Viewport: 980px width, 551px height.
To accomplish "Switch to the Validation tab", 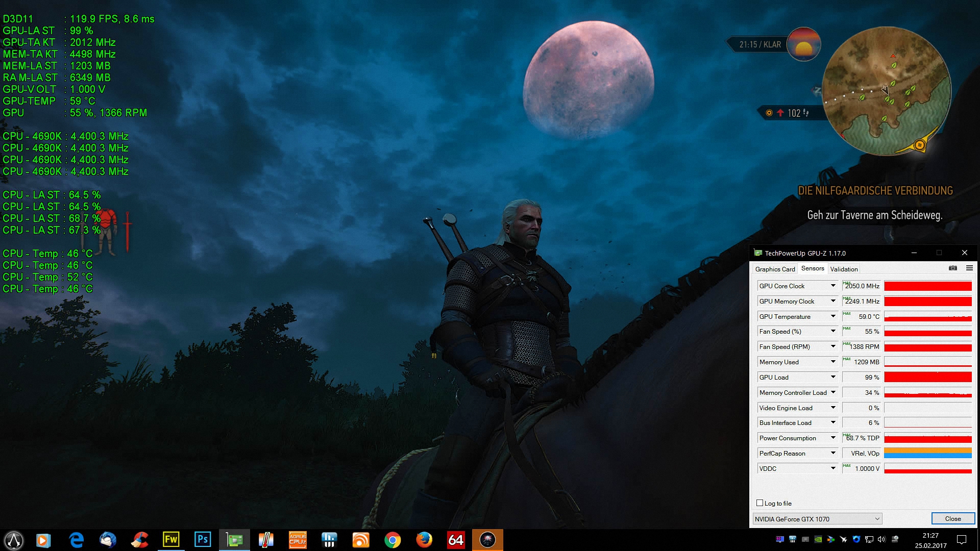I will click(x=844, y=269).
